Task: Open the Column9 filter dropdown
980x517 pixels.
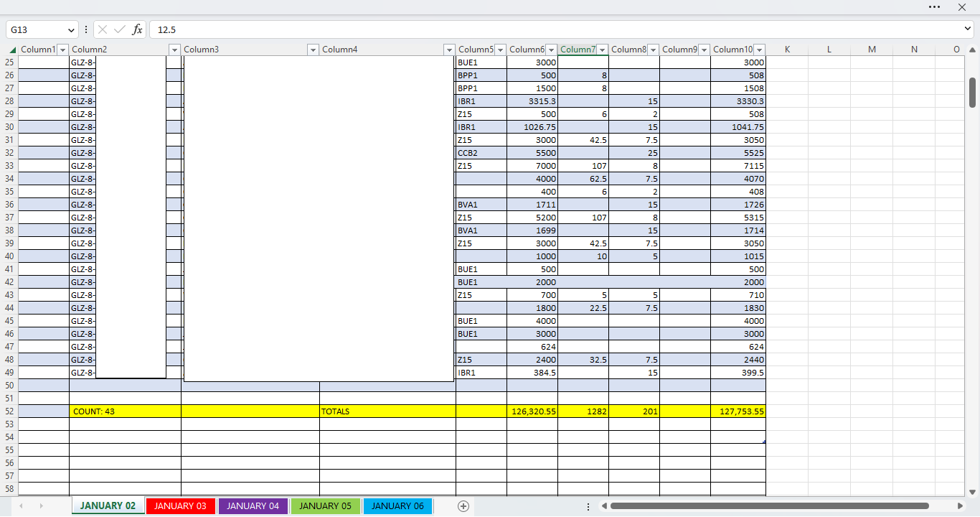Action: pyautogui.click(x=704, y=50)
